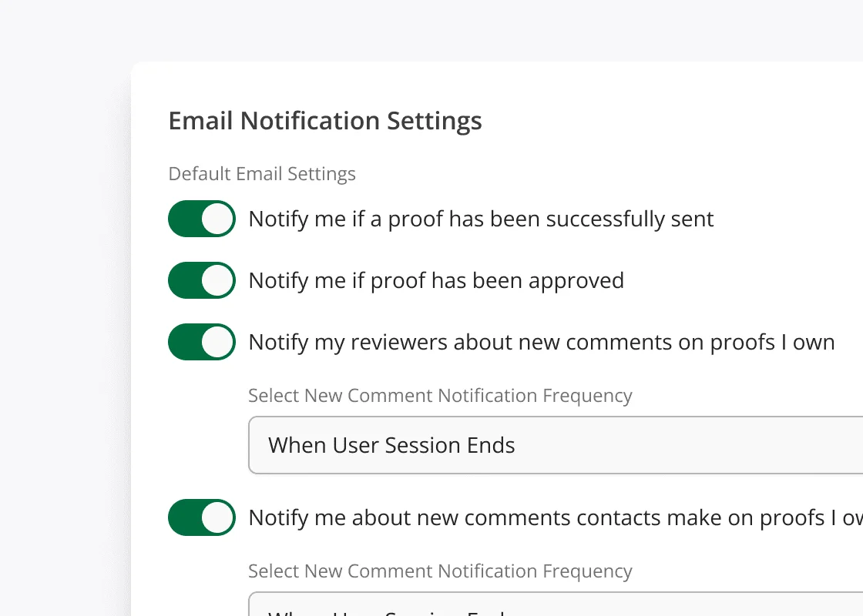
Task: Open the frequency dropdown under contacts' comments
Action: point(556,604)
